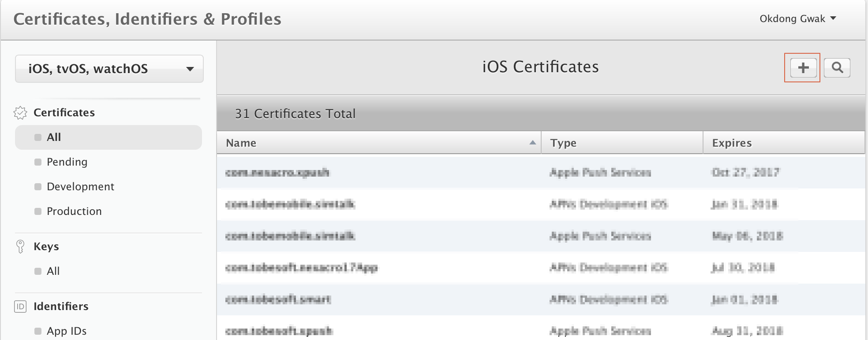The height and width of the screenshot is (340, 868).
Task: Open the iOS, tvOS, watchOS platform dropdown
Action: point(109,69)
